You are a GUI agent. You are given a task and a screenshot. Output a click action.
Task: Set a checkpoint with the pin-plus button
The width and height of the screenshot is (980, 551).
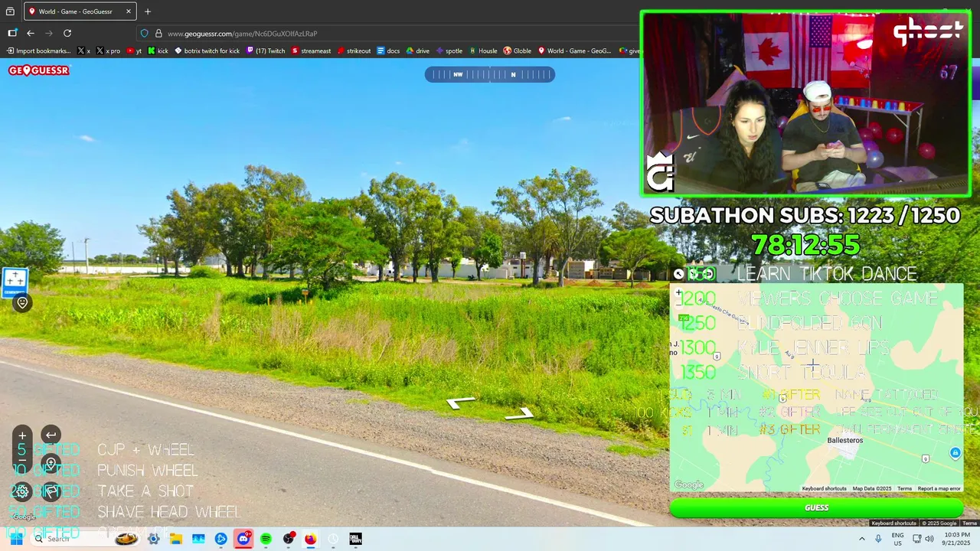coord(51,464)
